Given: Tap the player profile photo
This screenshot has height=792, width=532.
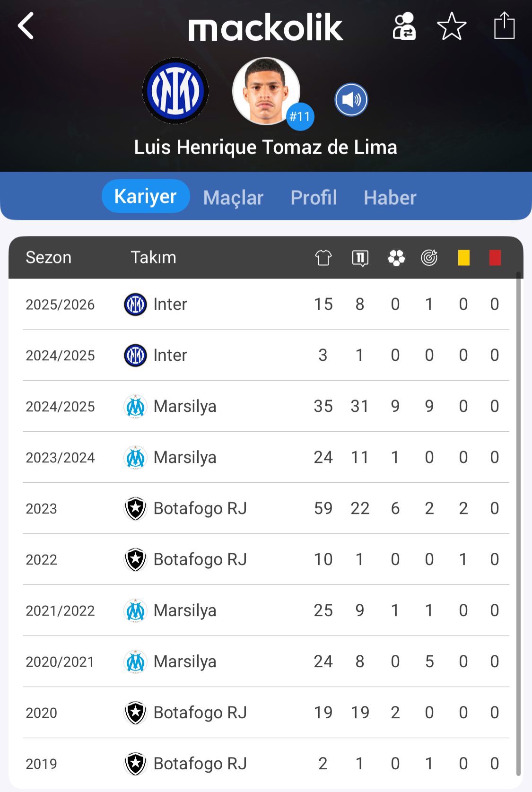Looking at the screenshot, I should [266, 91].
